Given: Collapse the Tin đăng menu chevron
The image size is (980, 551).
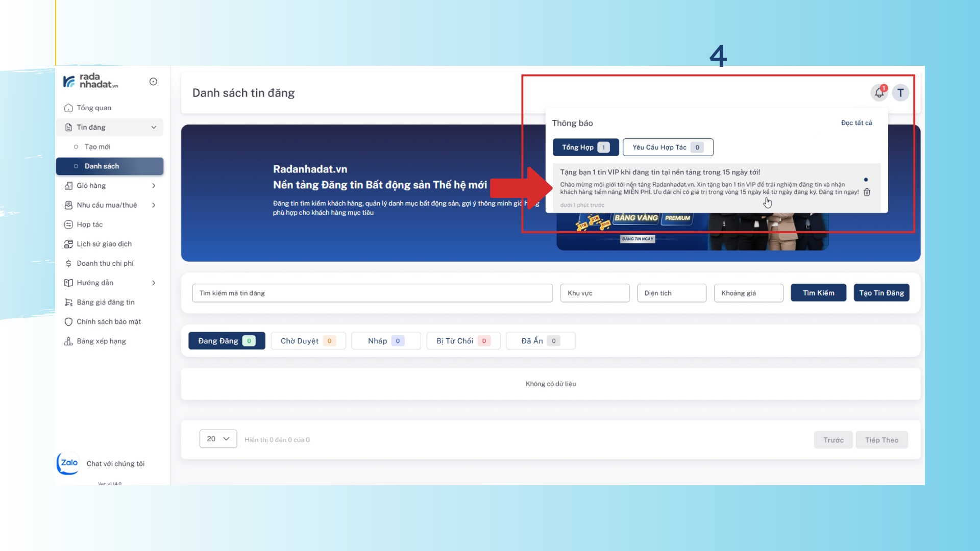Looking at the screenshot, I should (154, 128).
